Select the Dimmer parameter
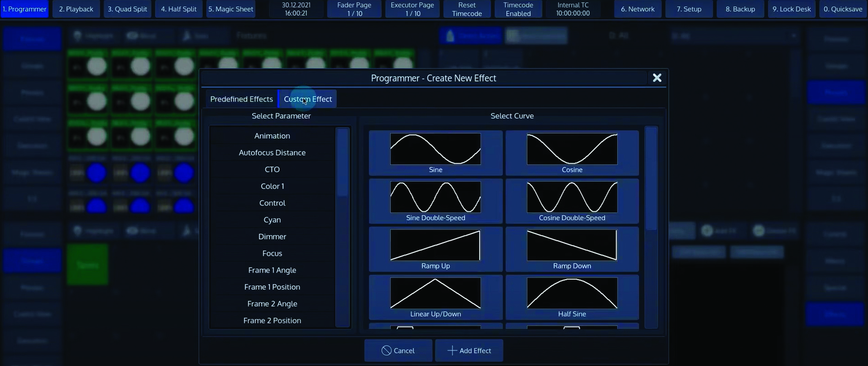The width and height of the screenshot is (868, 366). [x=272, y=237]
